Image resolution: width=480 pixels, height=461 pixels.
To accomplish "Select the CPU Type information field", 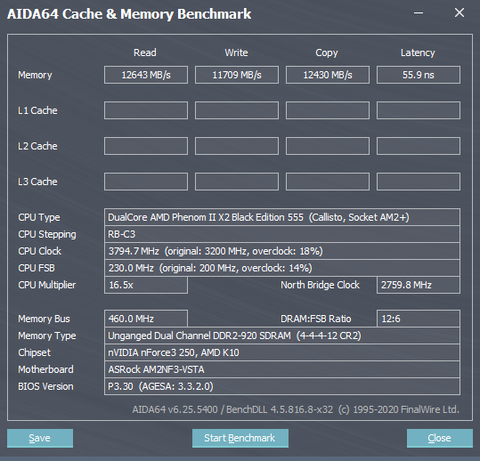I will (x=282, y=217).
